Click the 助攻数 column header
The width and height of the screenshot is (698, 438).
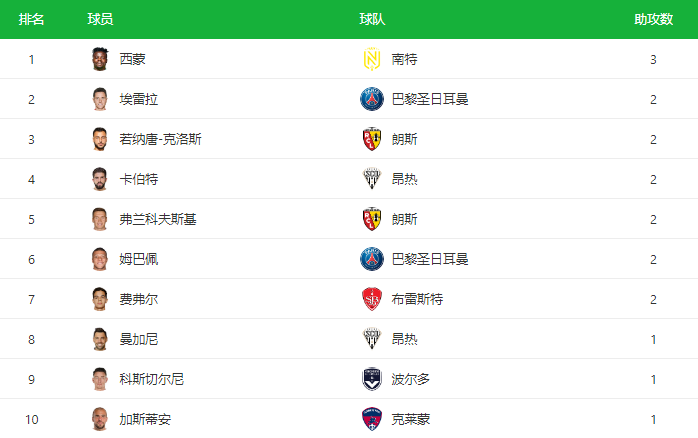point(653,19)
